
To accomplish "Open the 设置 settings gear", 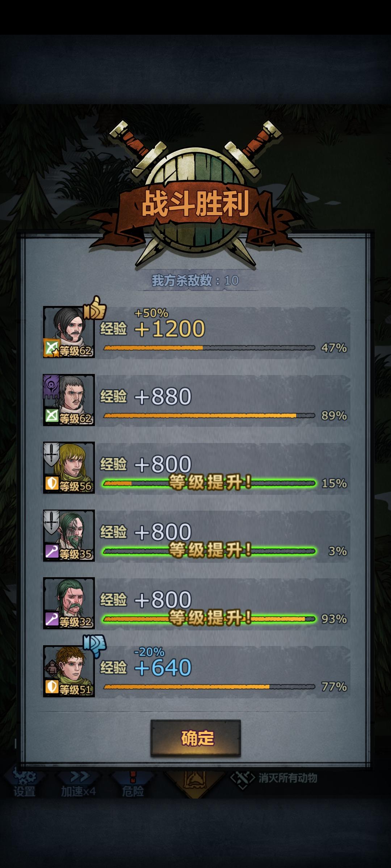I will [24, 783].
